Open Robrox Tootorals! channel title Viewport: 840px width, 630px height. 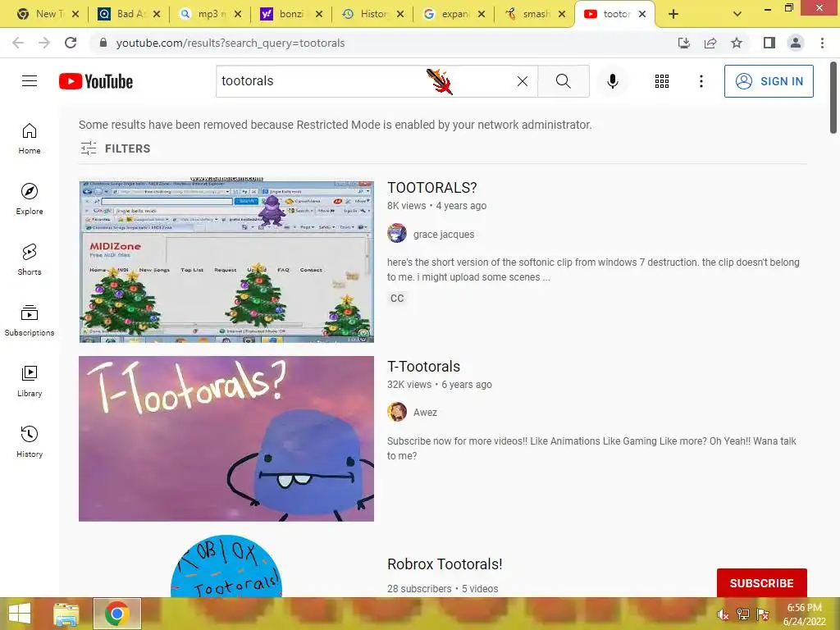445,564
